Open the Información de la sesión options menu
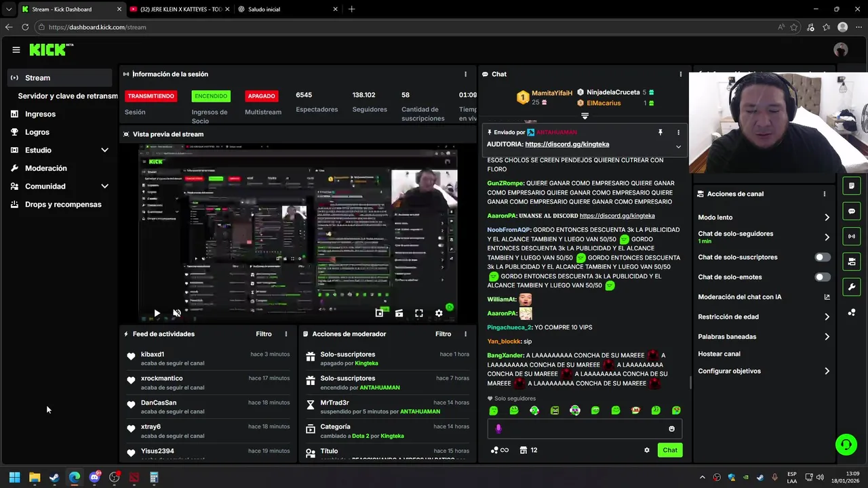Viewport: 868px width, 488px height. (x=465, y=74)
